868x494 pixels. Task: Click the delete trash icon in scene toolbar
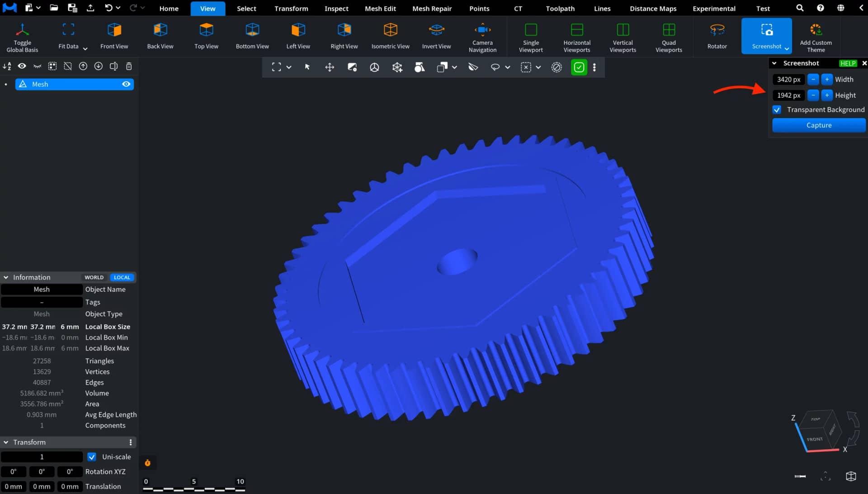click(x=129, y=66)
